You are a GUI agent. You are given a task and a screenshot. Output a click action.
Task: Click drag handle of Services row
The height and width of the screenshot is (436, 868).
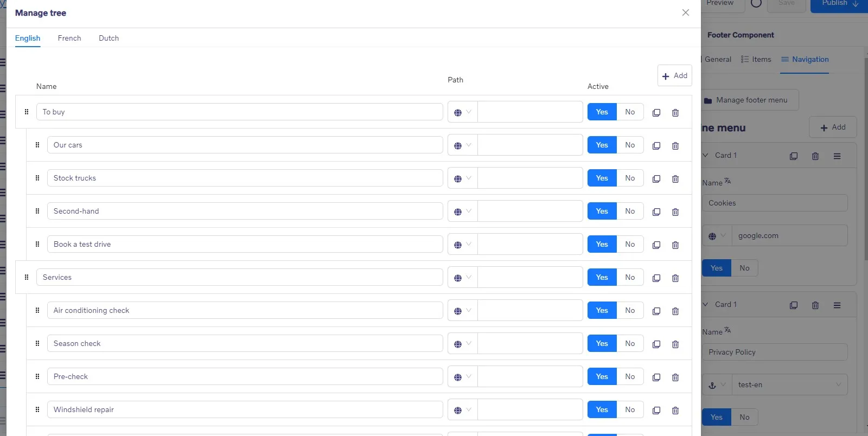tap(27, 277)
